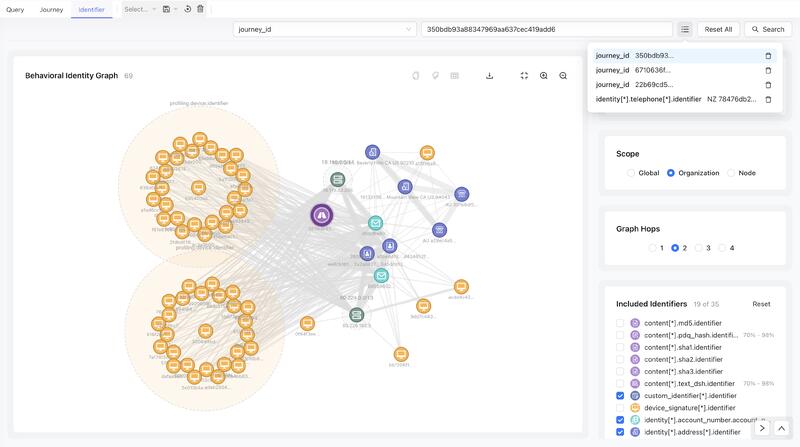Uncheck the identity[*].account_number checkbox
The height and width of the screenshot is (447, 800).
coord(620,420)
